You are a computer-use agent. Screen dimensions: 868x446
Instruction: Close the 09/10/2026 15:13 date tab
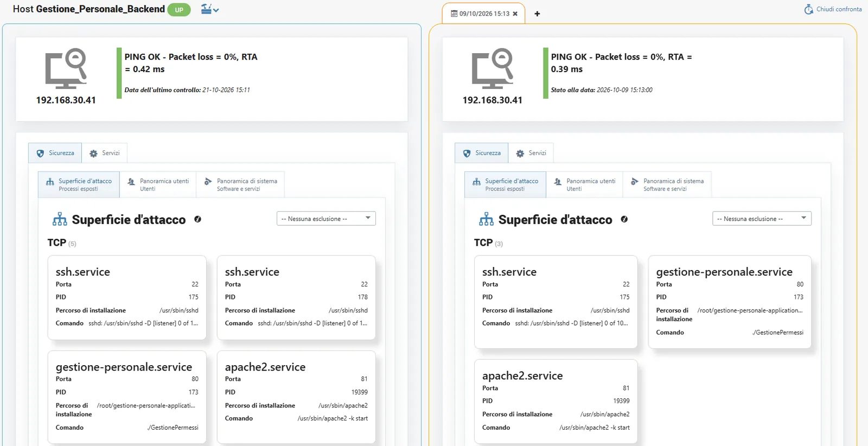pos(515,14)
